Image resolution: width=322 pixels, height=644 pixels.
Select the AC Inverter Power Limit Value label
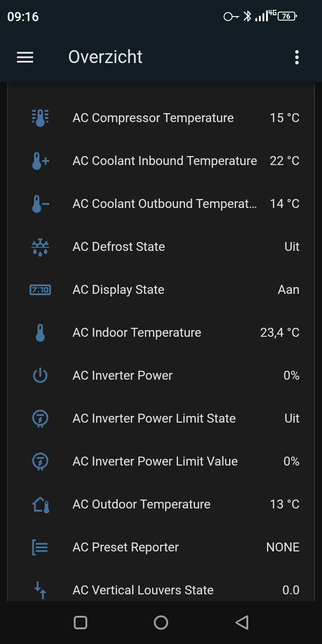[x=155, y=462]
